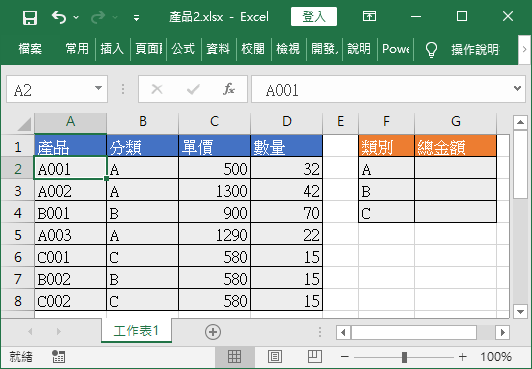Undo the last action
This screenshot has height=369, width=532.
click(59, 17)
